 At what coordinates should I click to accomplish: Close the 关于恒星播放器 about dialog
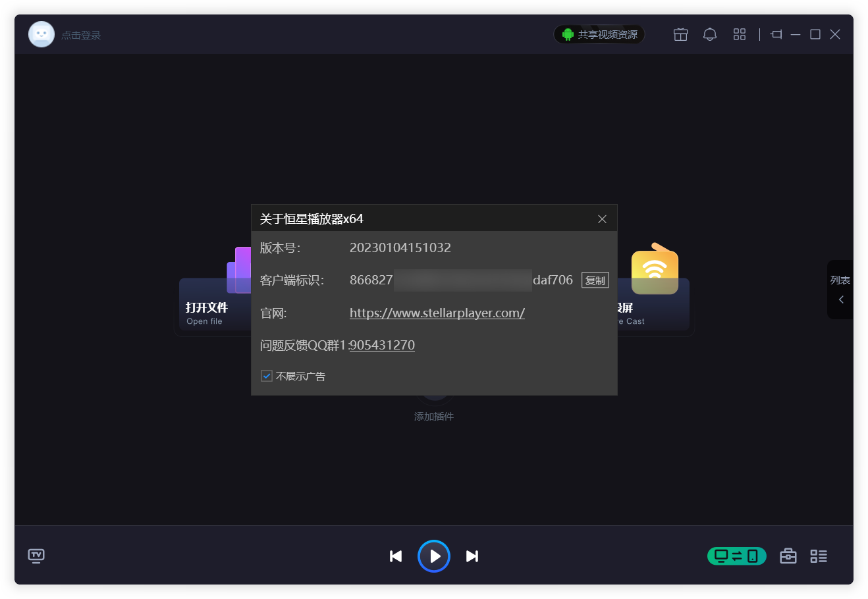[x=602, y=219]
